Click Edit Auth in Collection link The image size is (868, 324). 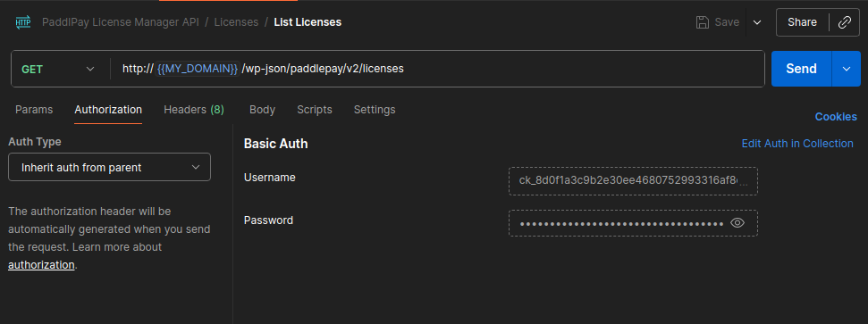(x=797, y=143)
